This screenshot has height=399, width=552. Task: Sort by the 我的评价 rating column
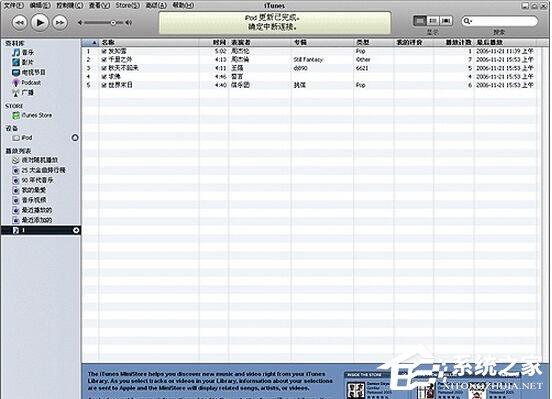414,43
